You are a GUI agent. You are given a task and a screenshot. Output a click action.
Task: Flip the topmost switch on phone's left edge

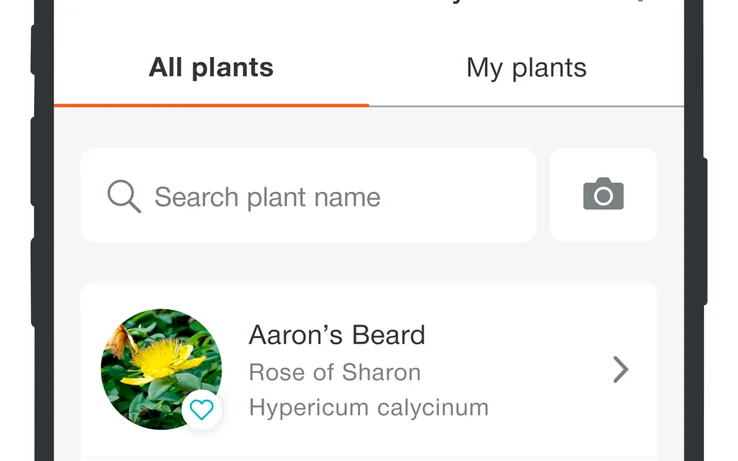pyautogui.click(x=36, y=50)
